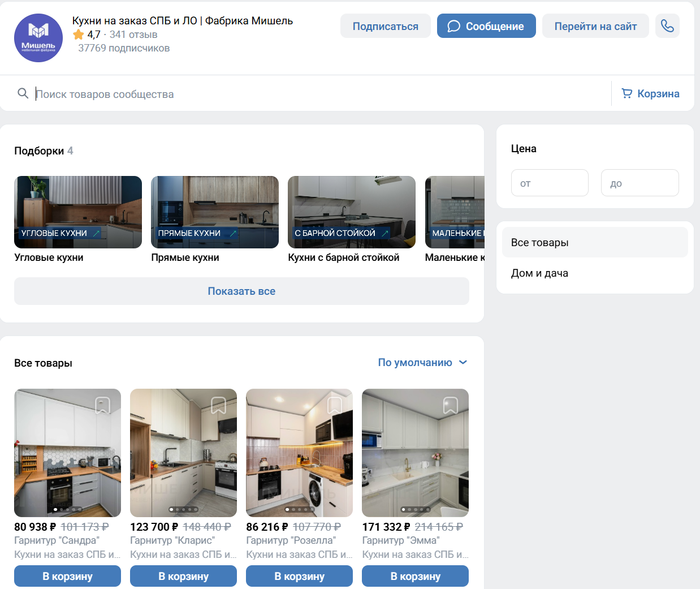Image resolution: width=700 pixels, height=589 pixels.
Task: Click Показать все collections button
Action: click(241, 291)
